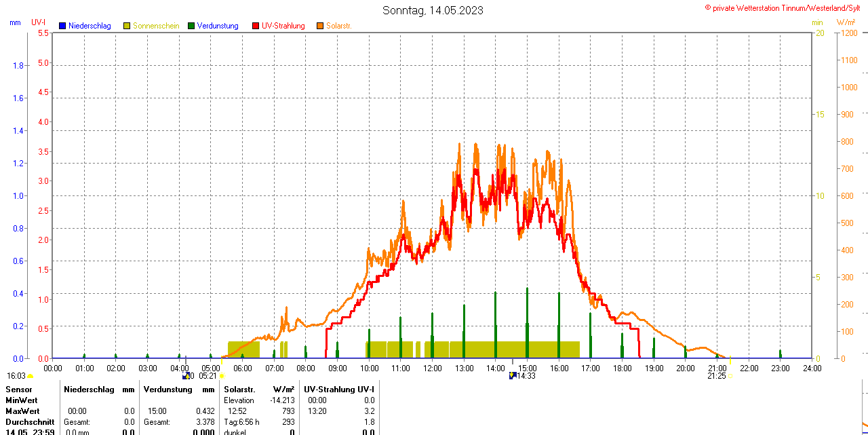Click the Sonnenschein legend label
Viewport: 868px width, 435px height.
(x=156, y=26)
